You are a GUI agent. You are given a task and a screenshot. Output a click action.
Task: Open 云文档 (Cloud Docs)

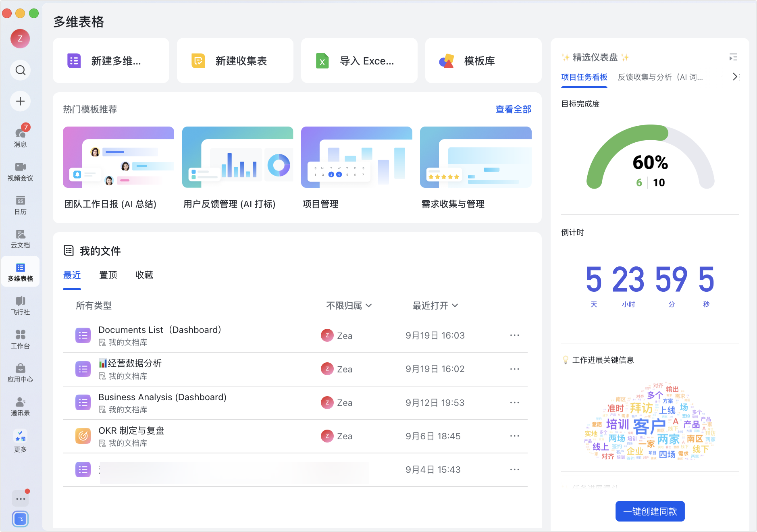pos(20,238)
